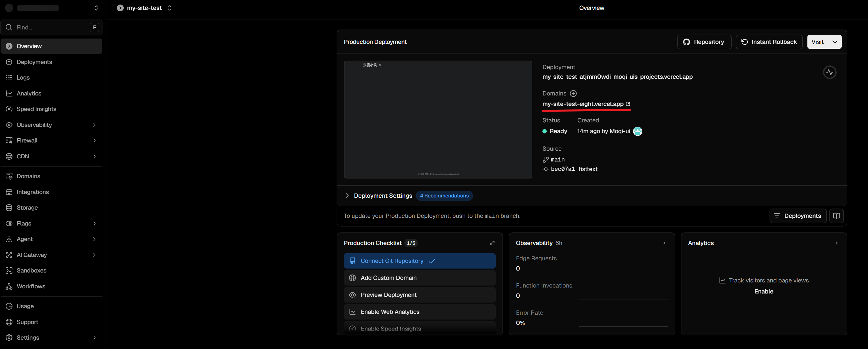Click the Flags sidebar icon
The image size is (868, 349).
(x=9, y=224)
